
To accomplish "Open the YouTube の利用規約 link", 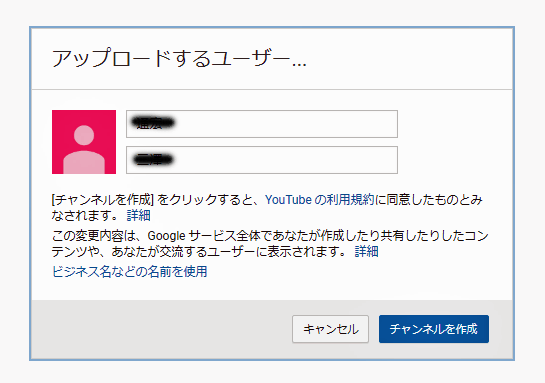I will coord(320,200).
